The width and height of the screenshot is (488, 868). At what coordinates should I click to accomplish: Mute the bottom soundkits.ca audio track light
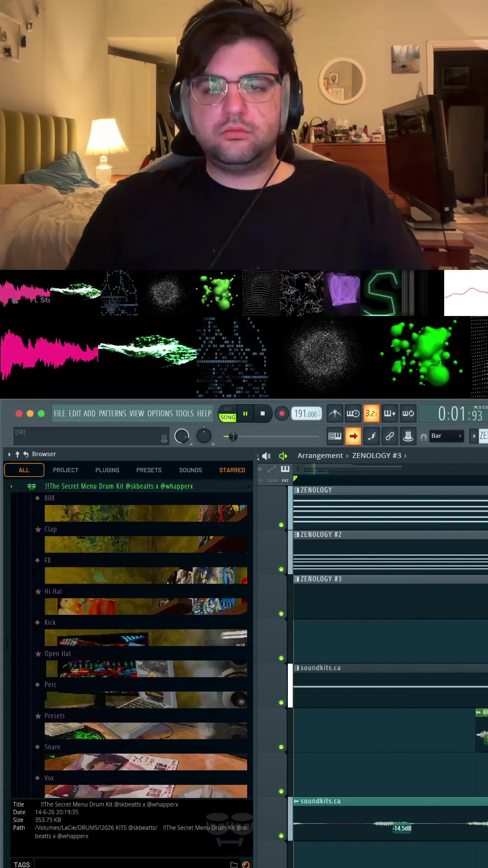coord(281,835)
